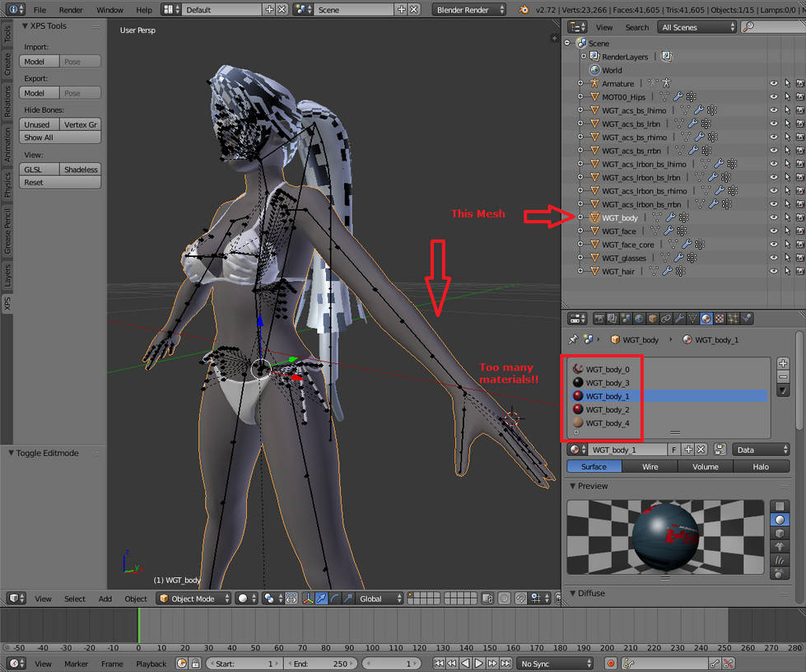Jump to timeline end frame button
This screenshot has height=672, width=806.
point(505,663)
